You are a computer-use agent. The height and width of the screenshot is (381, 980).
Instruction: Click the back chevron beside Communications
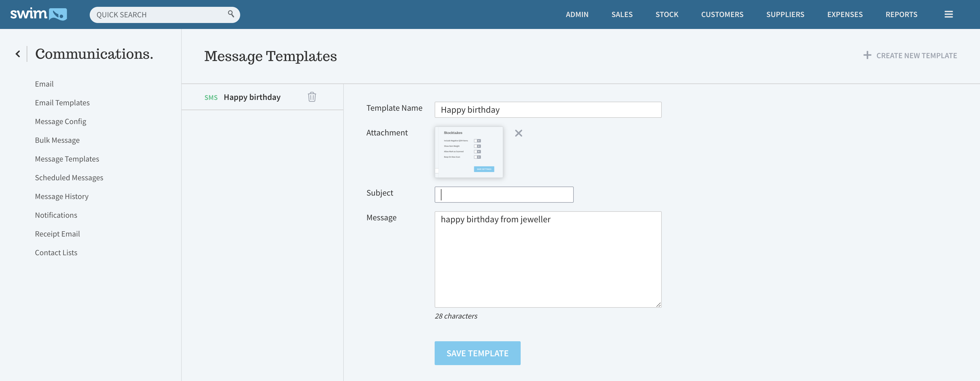coord(18,54)
